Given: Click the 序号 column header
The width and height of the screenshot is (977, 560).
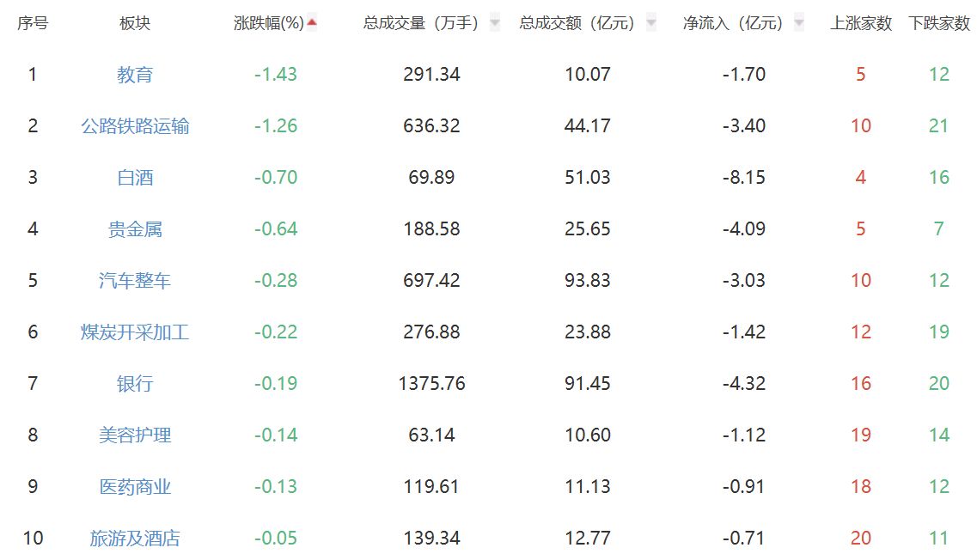Looking at the screenshot, I should 33,23.
